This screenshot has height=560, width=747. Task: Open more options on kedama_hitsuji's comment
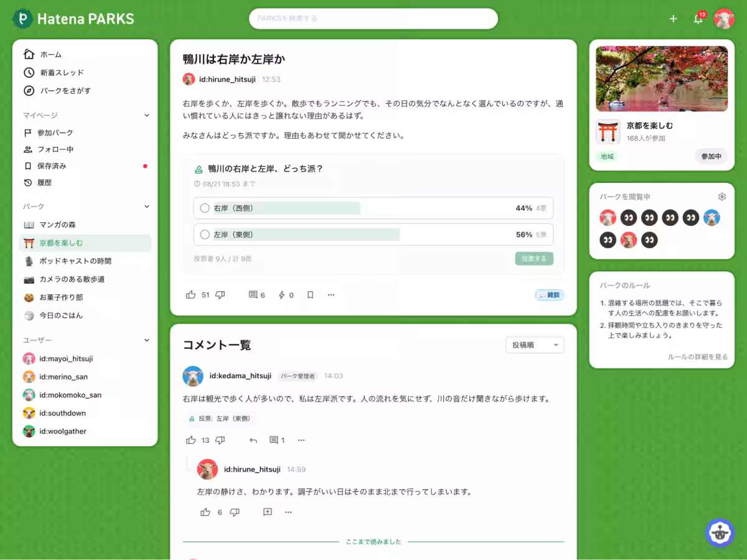tap(301, 440)
